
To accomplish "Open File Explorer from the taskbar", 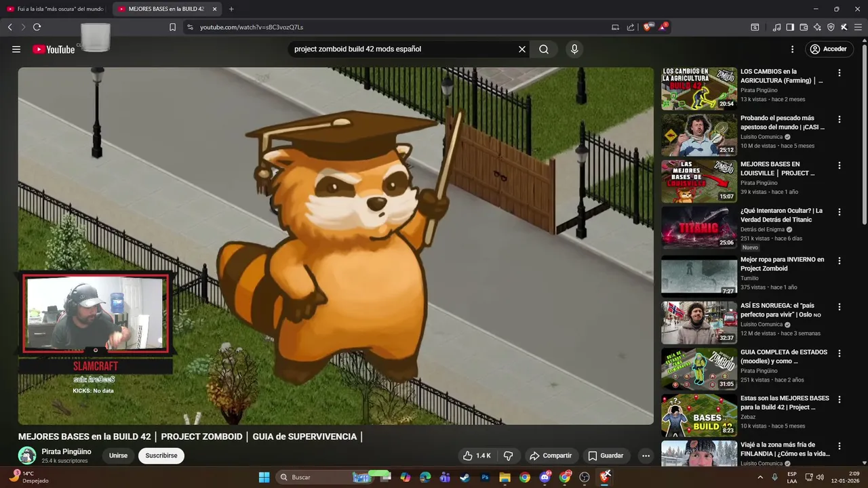I will [505, 477].
